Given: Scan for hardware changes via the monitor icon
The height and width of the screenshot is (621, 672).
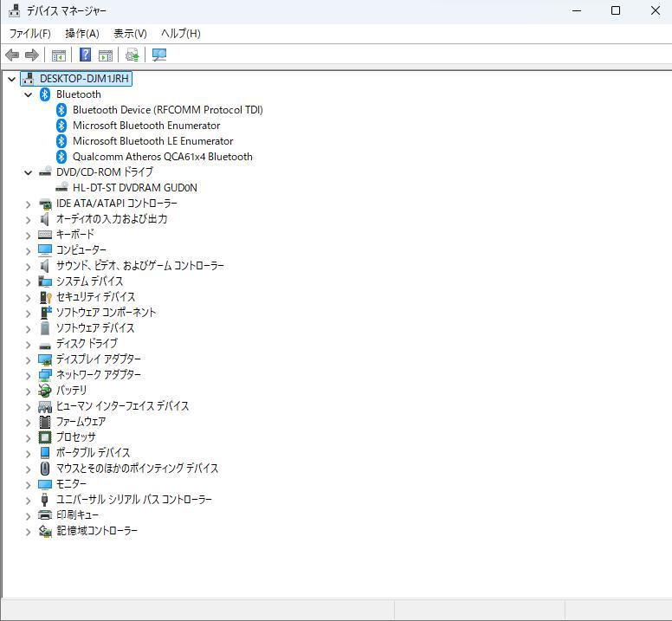Looking at the screenshot, I should point(159,55).
